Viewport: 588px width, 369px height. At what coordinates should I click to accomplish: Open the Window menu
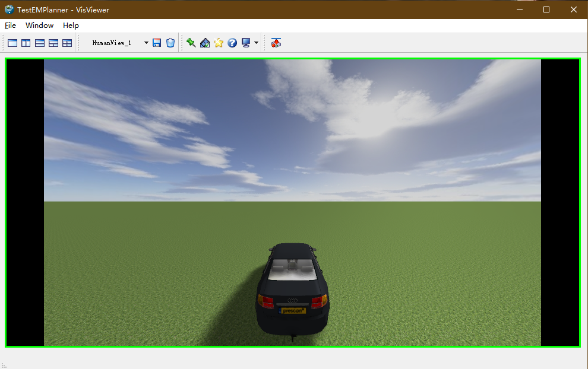pyautogui.click(x=39, y=25)
